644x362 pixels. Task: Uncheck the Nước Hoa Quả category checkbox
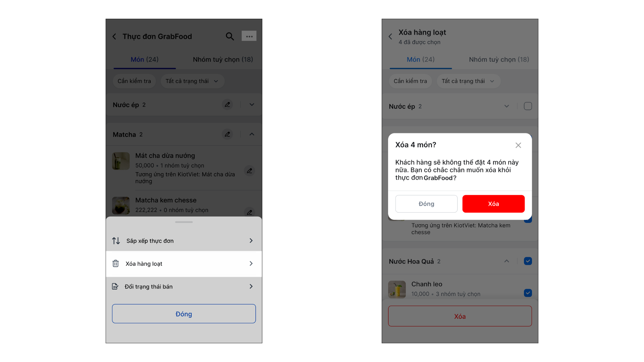[528, 261]
